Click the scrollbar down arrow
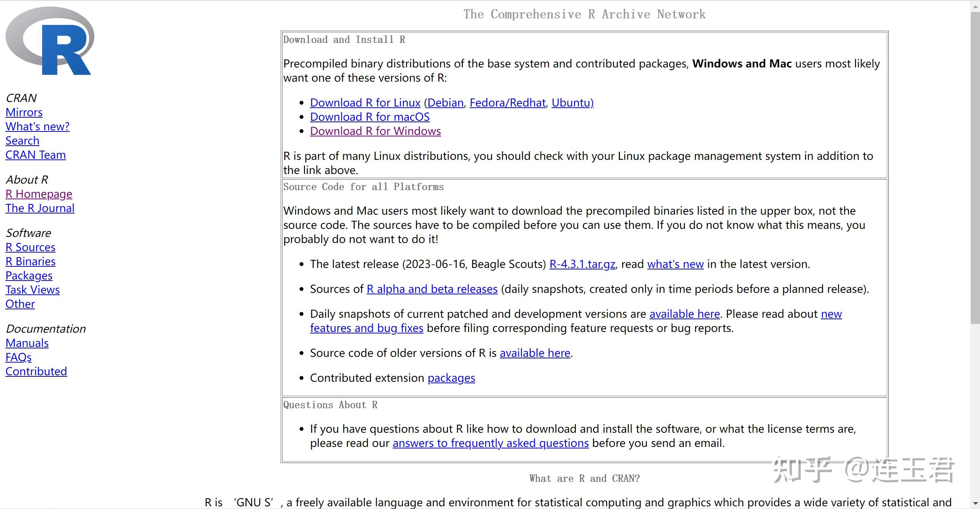The width and height of the screenshot is (980, 509). (x=975, y=504)
